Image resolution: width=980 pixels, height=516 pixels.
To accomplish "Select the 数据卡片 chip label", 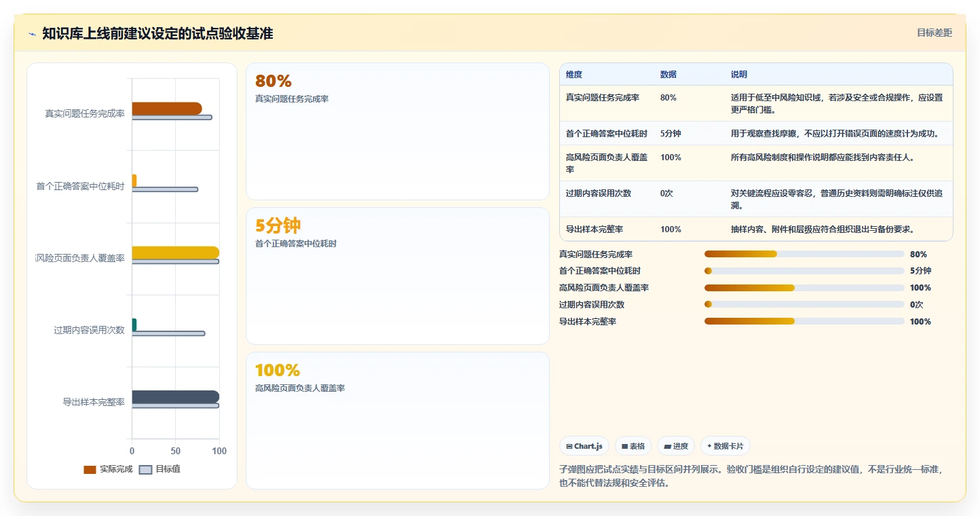I will 729,446.
